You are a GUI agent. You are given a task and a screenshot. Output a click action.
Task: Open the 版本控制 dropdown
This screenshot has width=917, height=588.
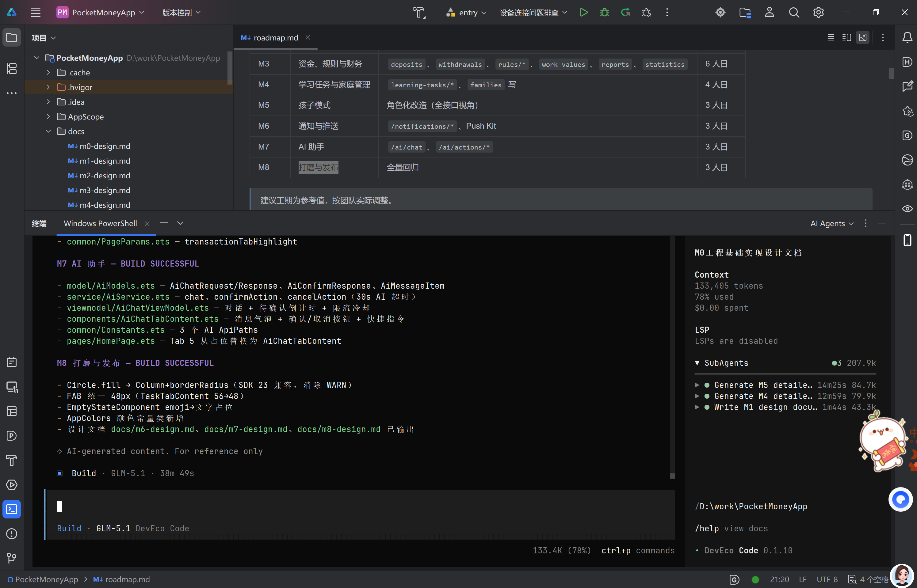tap(181, 13)
